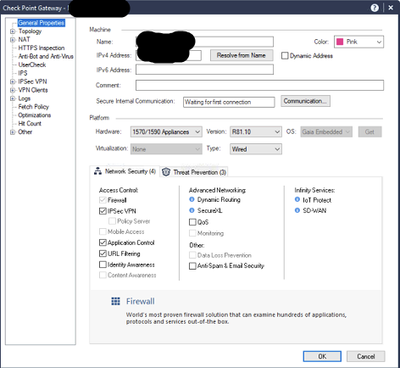
Task: Click the OK button
Action: click(322, 356)
